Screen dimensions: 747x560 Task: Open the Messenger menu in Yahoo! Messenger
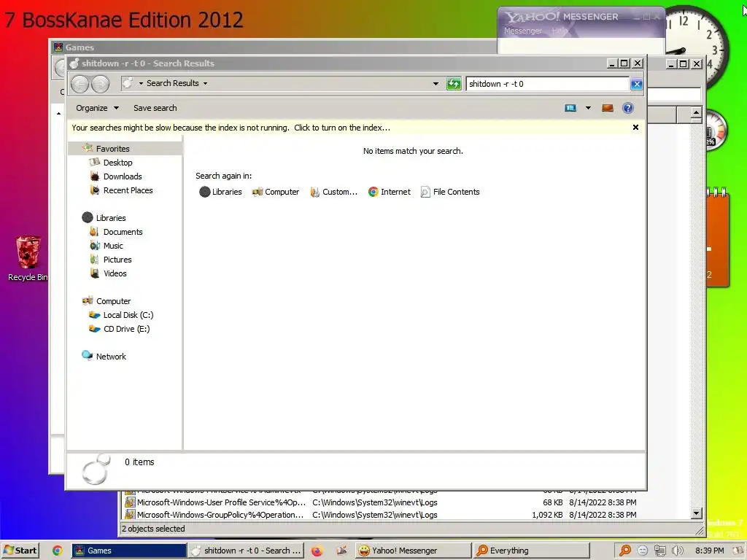(522, 31)
